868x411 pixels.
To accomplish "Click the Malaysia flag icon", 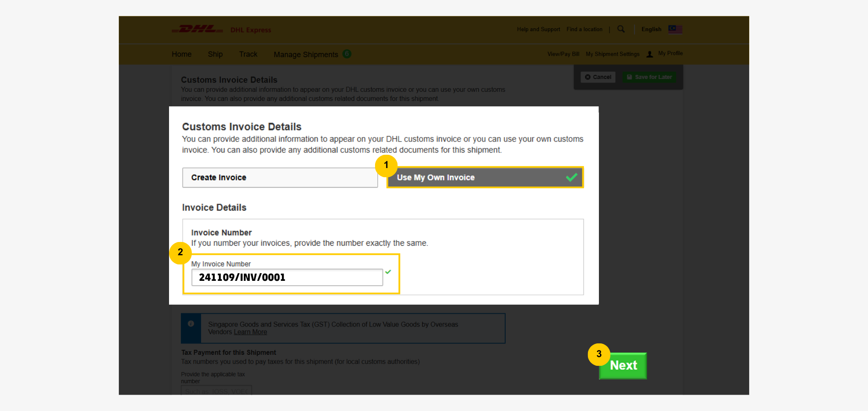I will 675,29.
